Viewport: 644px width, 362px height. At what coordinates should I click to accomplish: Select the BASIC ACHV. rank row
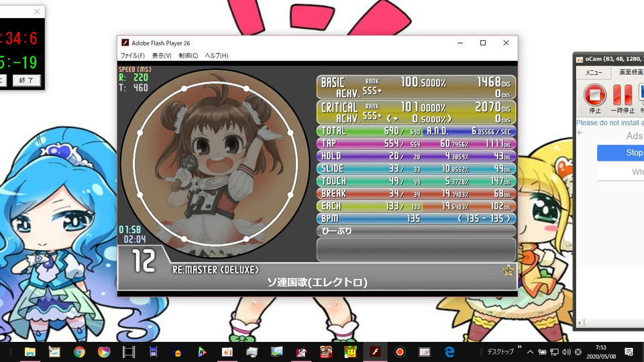coord(416,87)
